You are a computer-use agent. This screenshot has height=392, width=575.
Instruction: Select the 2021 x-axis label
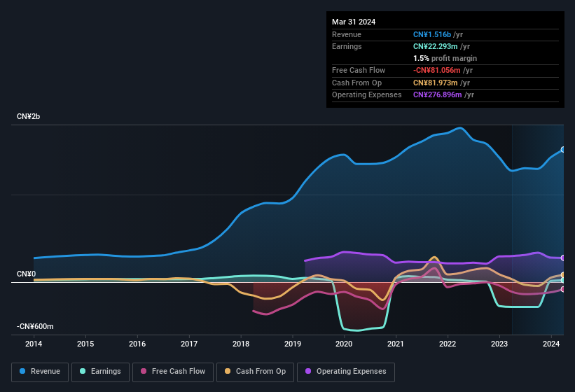(396, 344)
